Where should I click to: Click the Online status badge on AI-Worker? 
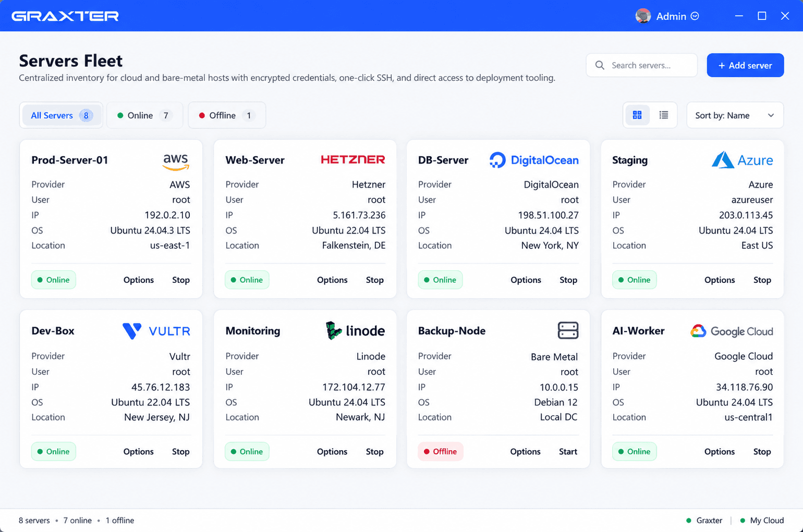(x=634, y=452)
